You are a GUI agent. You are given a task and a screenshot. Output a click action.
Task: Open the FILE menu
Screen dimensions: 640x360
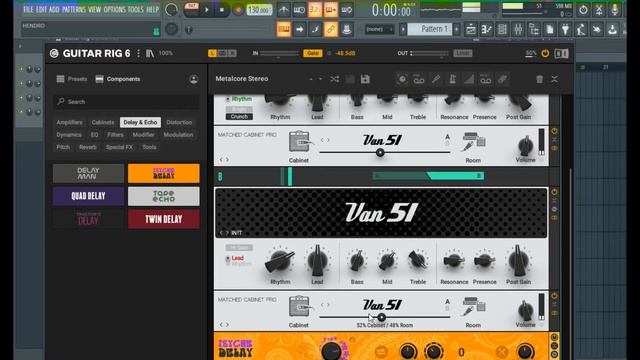(x=28, y=9)
